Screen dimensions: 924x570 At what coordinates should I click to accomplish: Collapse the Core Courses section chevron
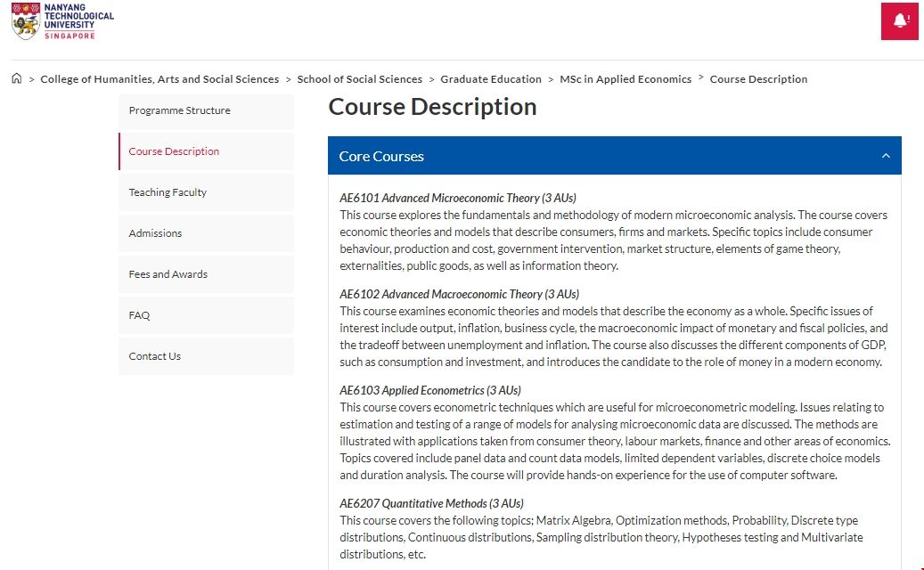pos(886,155)
